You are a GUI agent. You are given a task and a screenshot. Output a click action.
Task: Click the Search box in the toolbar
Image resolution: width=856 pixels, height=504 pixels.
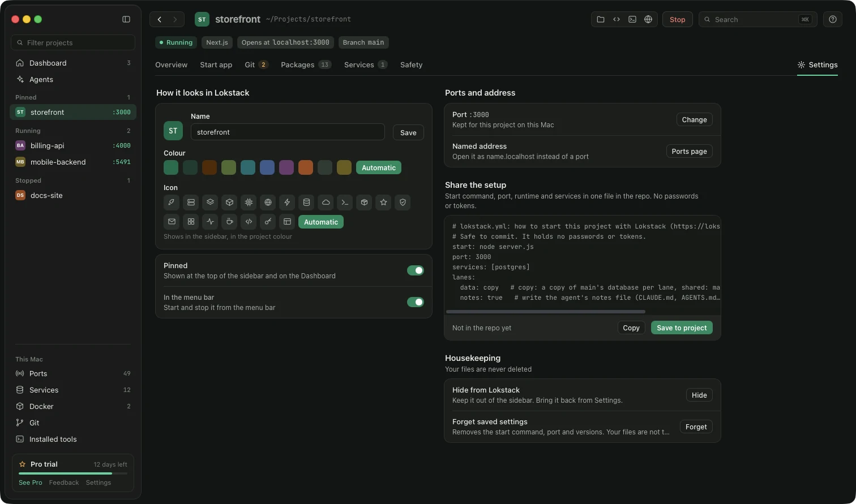(758, 19)
